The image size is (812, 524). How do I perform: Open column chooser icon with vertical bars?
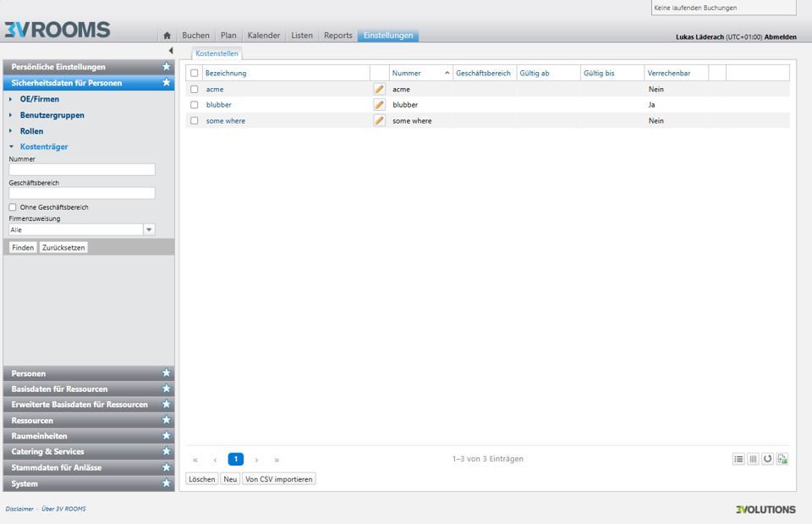click(753, 459)
